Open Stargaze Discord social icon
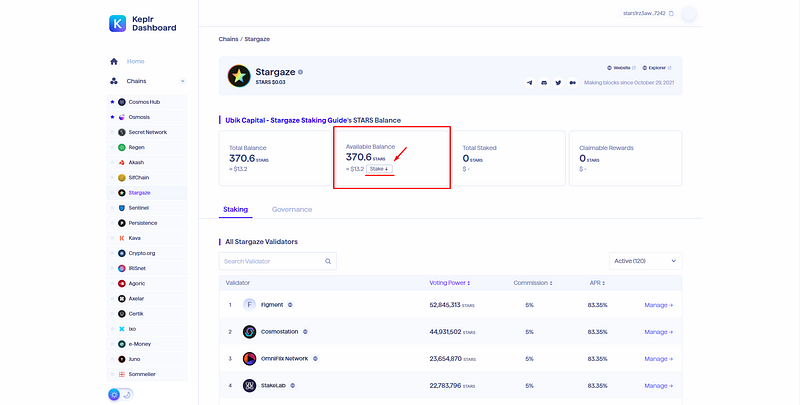This screenshot has height=405, width=800. tap(544, 83)
